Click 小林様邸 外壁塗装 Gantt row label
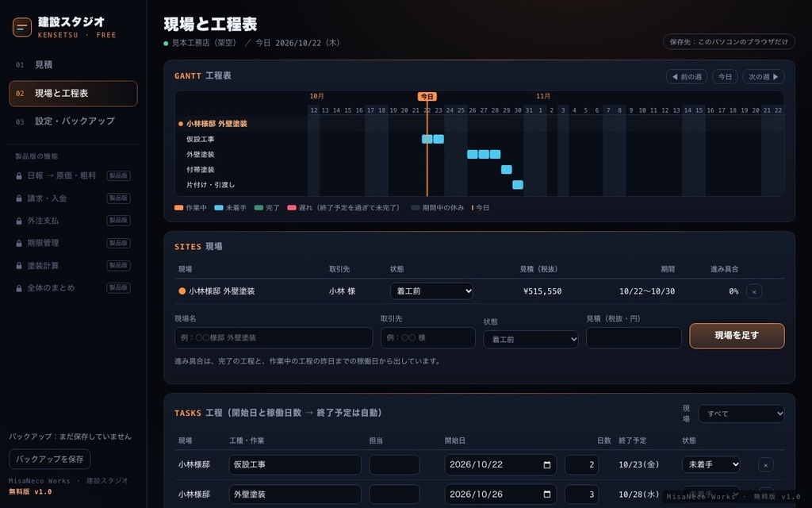Viewport: 812px width, 508px height. 216,124
